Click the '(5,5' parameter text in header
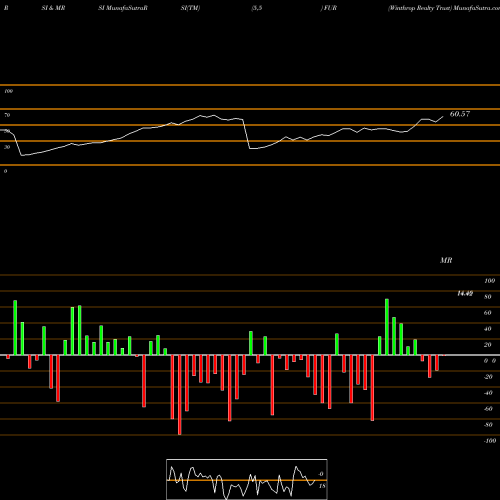 (x=257, y=8)
